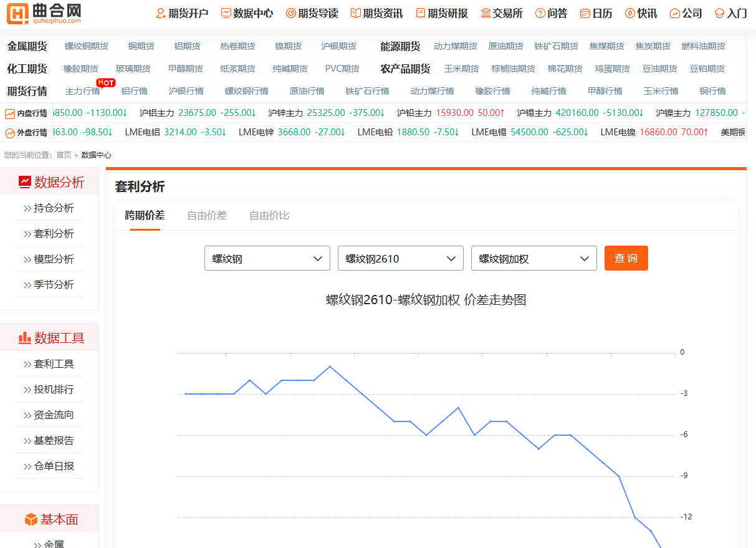Click the 期货资讯 book icon
The height and width of the screenshot is (548, 756).
pos(355,13)
